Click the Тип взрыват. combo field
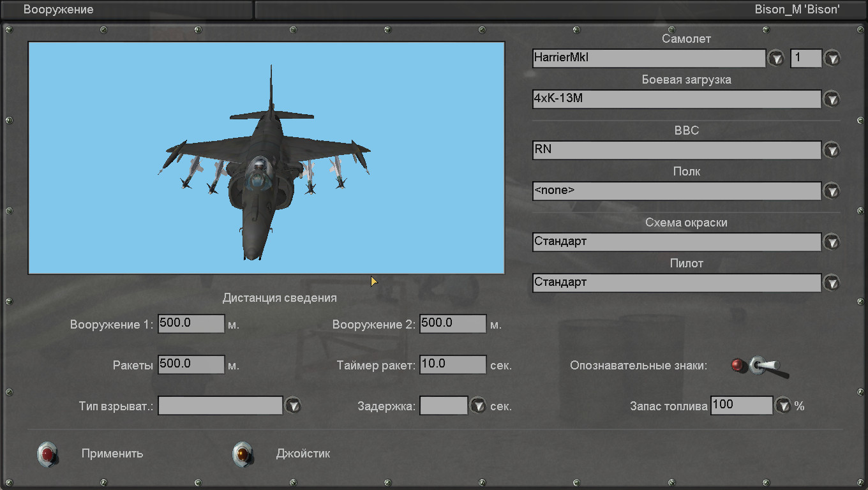Image resolution: width=868 pixels, height=490 pixels. tap(220, 405)
